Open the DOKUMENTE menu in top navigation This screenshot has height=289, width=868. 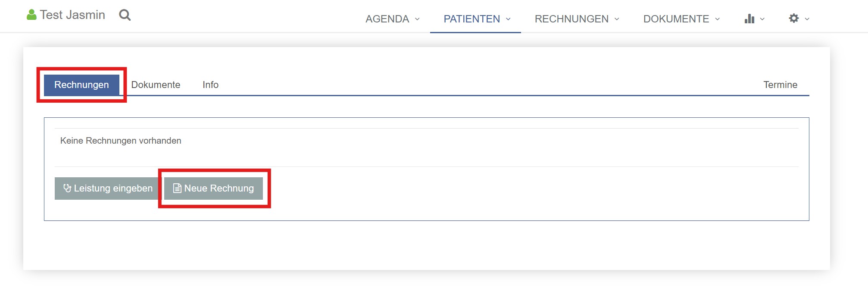676,19
